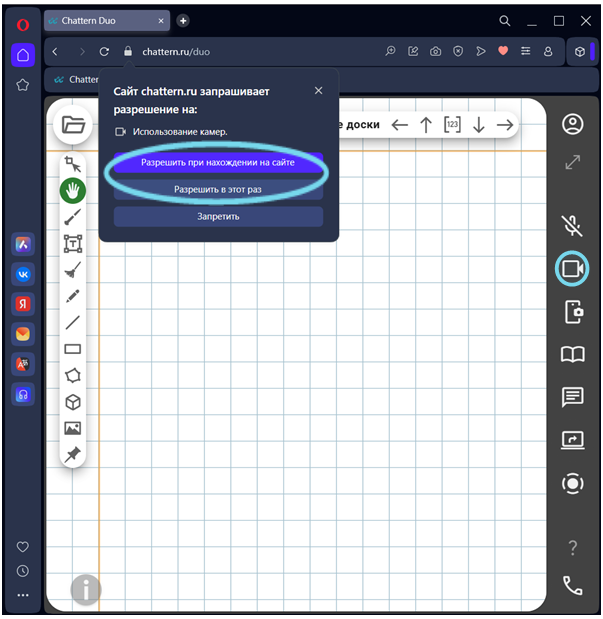Viewport: 603px width, 619px height.
Task: Toggle screen recording button
Action: tap(572, 483)
